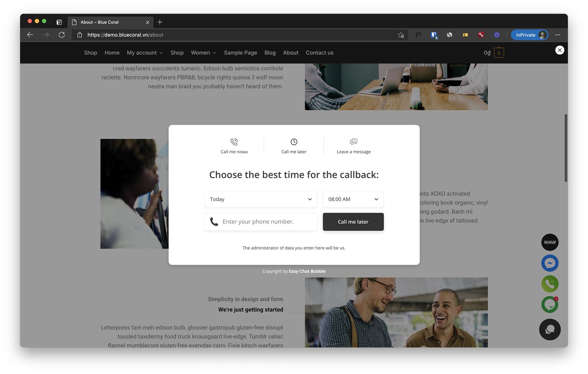
Task: Open the 08:00 AM time dropdown
Action: [353, 199]
